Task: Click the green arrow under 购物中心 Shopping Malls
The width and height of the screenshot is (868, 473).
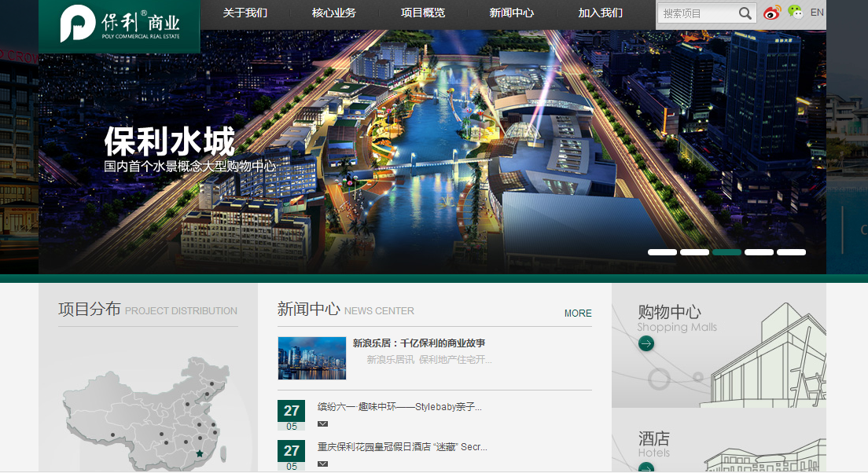Action: click(x=646, y=343)
